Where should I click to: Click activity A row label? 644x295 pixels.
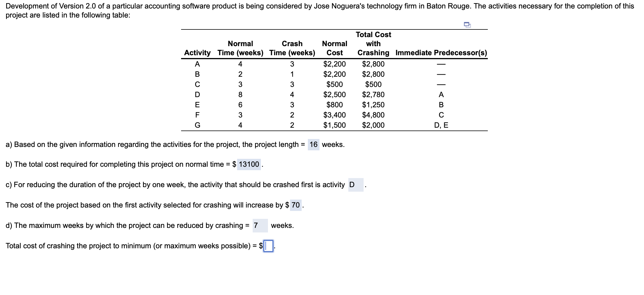point(197,64)
